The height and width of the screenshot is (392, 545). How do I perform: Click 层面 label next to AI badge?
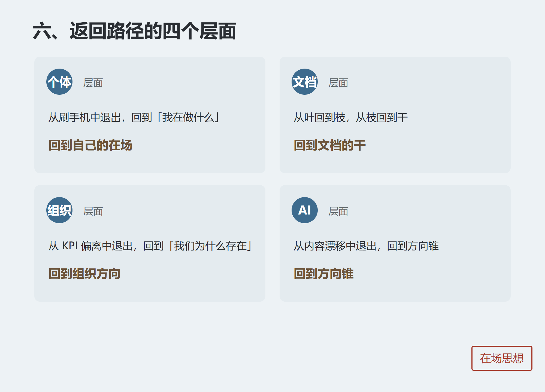click(x=338, y=211)
